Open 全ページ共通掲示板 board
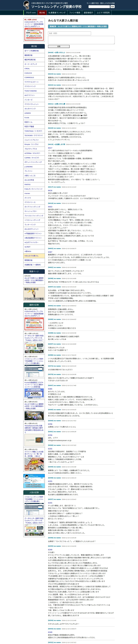The height and width of the screenshot is (644, 138). coord(34,51)
